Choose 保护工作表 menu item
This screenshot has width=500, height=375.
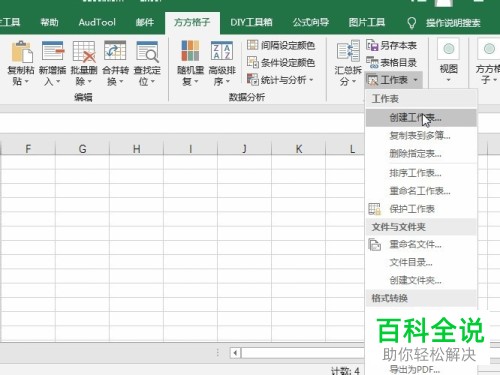click(x=421, y=209)
